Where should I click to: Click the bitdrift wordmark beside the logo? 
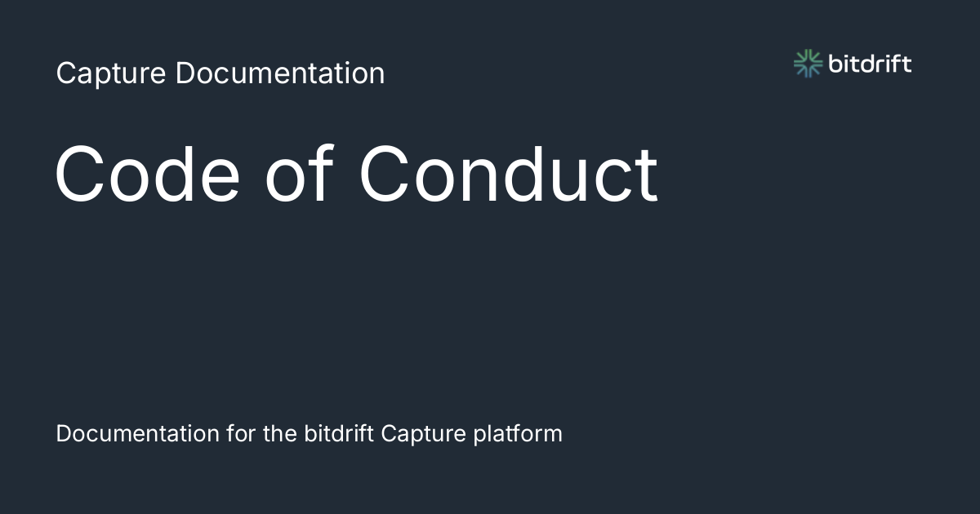[x=870, y=64]
